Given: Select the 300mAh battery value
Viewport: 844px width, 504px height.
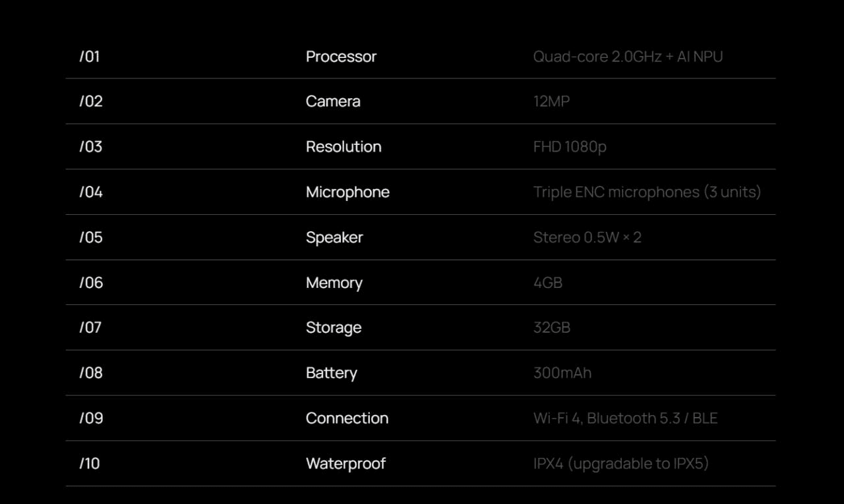Looking at the screenshot, I should point(562,373).
